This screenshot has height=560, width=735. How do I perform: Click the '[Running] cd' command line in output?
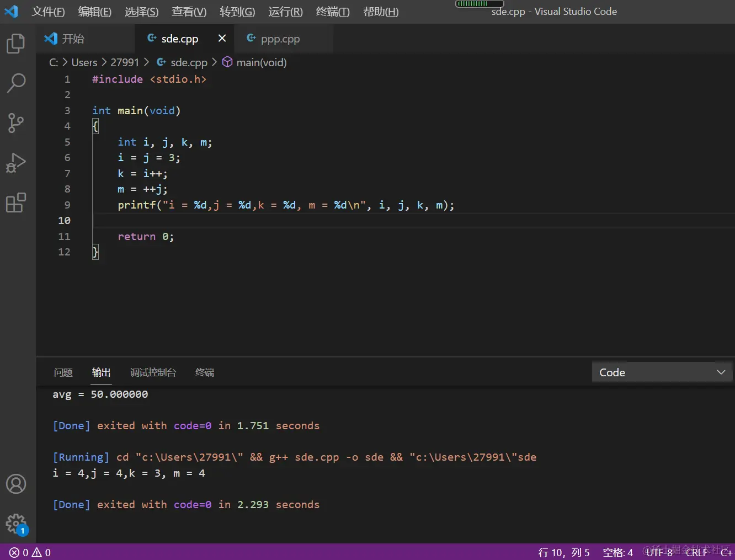pos(295,457)
